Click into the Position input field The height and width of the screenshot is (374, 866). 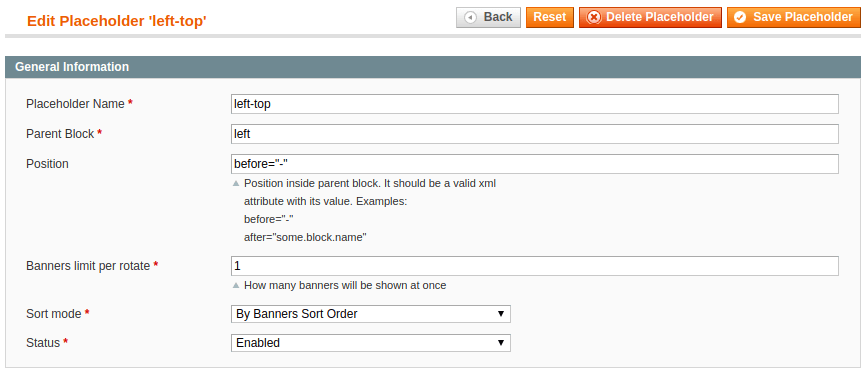pos(535,164)
